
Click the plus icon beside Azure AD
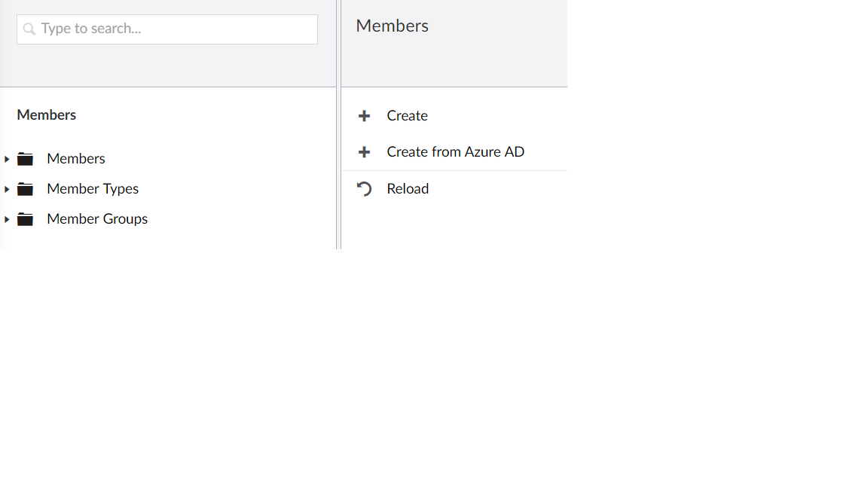[364, 152]
